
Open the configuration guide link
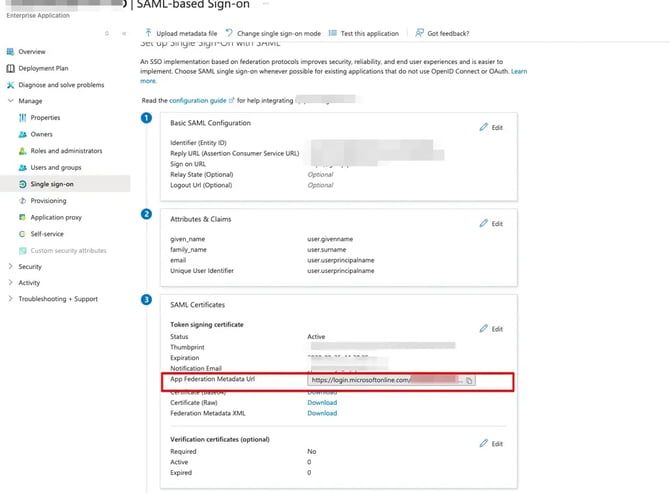[x=198, y=100]
